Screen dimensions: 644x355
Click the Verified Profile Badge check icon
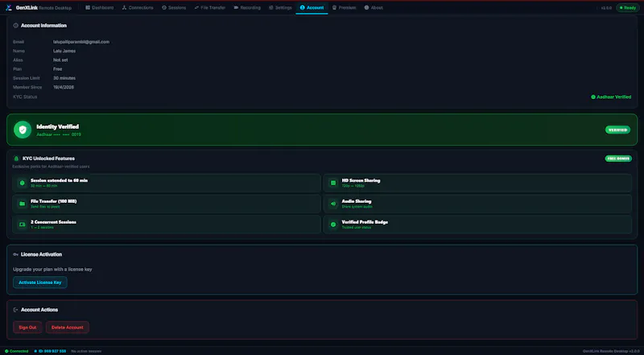point(333,225)
